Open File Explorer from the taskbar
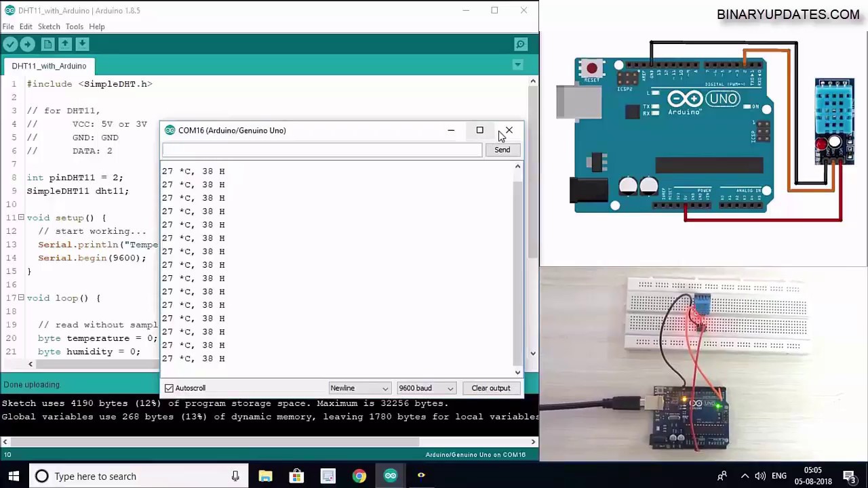The image size is (868, 488). click(x=265, y=476)
